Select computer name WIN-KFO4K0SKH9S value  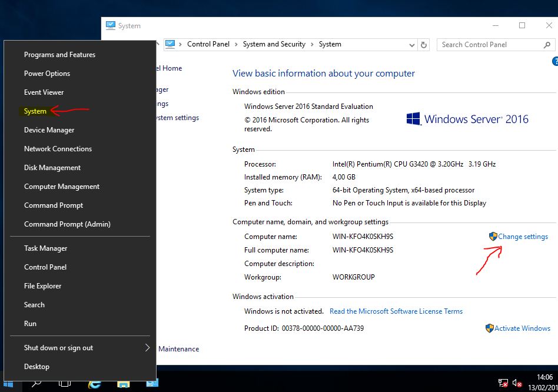tap(363, 237)
